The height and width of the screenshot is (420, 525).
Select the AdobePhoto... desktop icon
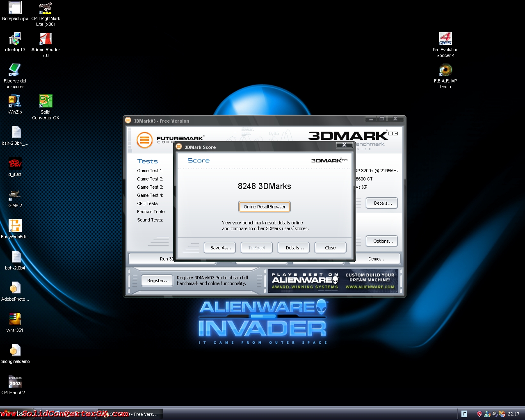tap(15, 292)
